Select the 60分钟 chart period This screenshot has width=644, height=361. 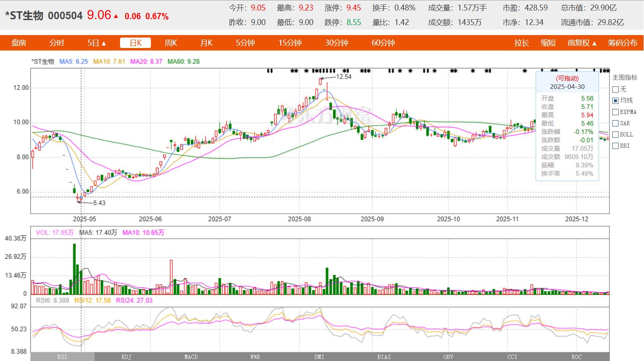[x=383, y=43]
